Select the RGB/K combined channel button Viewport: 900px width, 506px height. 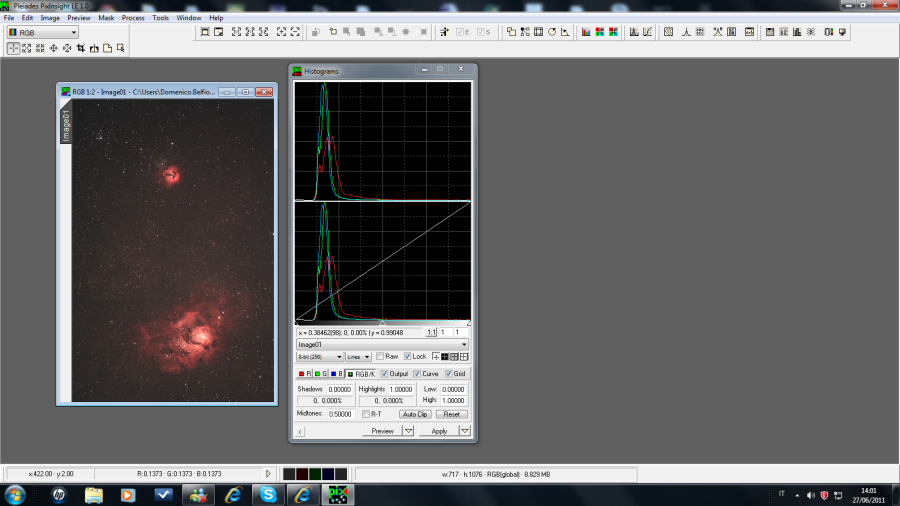pos(361,373)
